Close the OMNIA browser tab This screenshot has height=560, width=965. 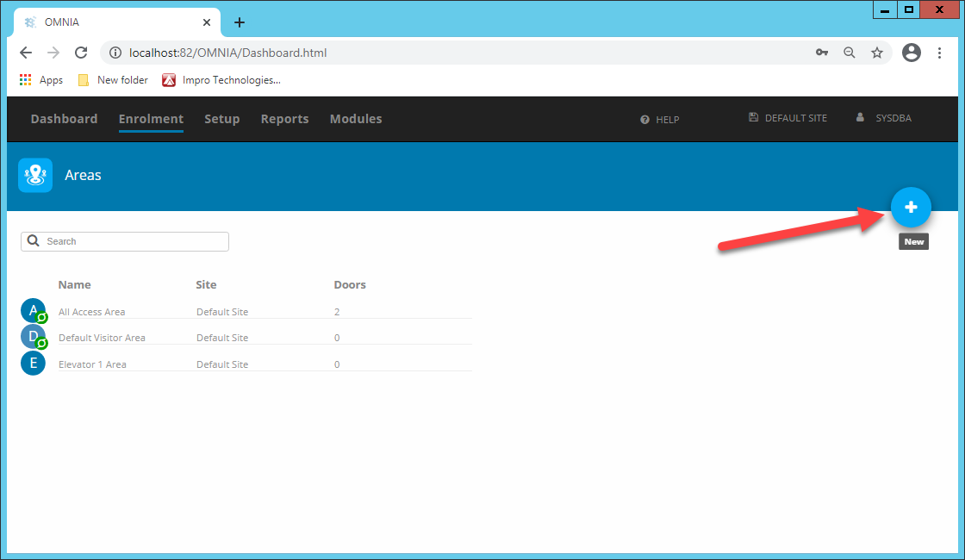tap(207, 22)
